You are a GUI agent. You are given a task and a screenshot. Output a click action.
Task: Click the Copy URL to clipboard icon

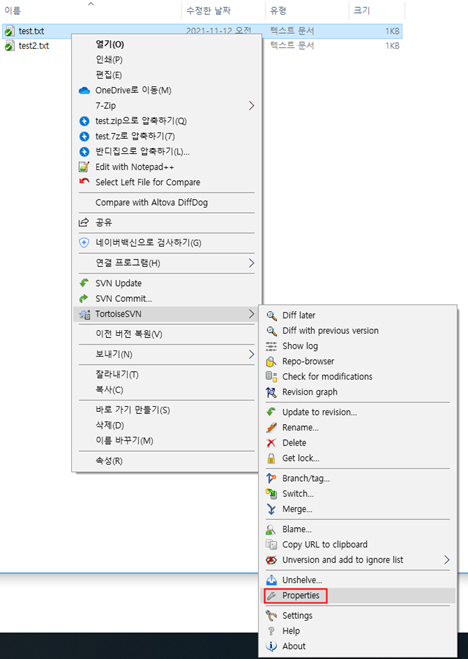point(271,545)
